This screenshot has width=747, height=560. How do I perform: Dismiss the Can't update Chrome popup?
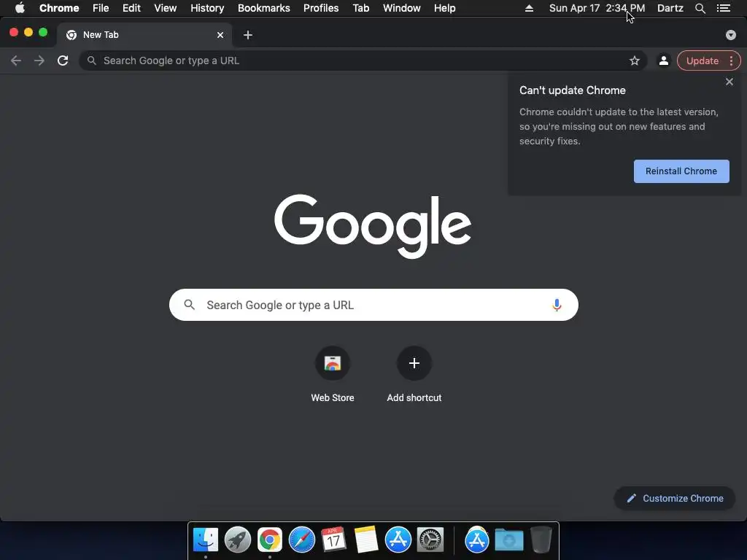coord(729,82)
